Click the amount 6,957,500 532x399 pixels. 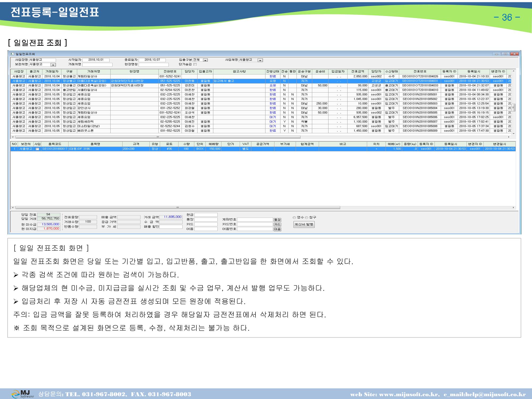pyautogui.click(x=360, y=117)
